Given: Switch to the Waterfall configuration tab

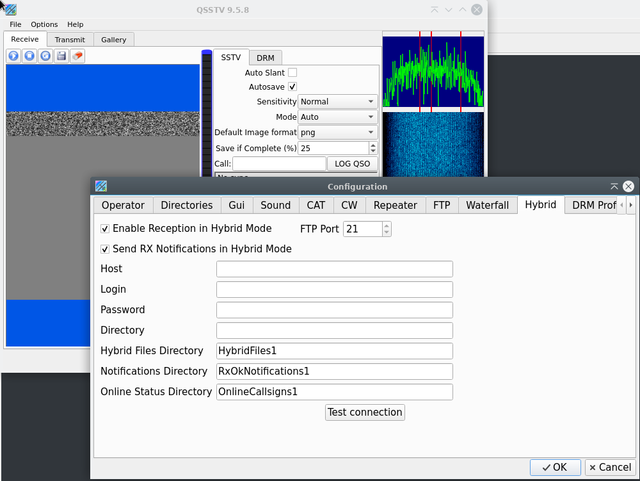Looking at the screenshot, I should (487, 205).
